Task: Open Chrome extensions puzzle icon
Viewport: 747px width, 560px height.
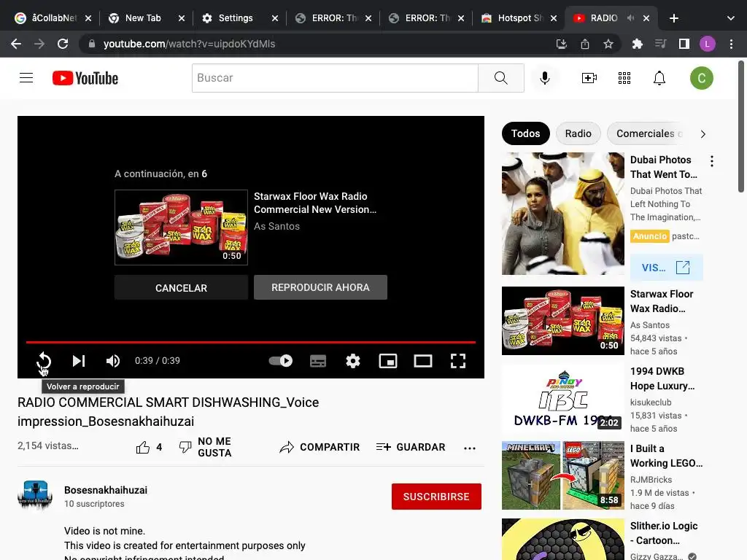Action: [x=637, y=44]
